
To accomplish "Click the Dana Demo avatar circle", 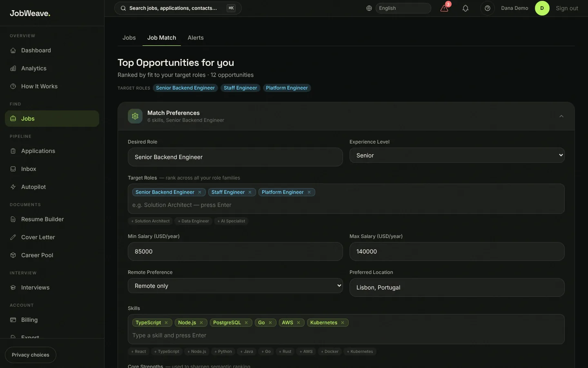I will coord(542,8).
